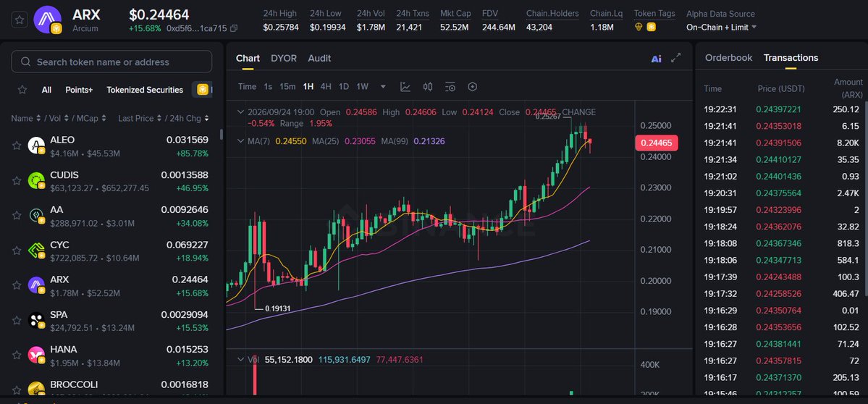Select the Transactions tab
Viewport: 868px width, 404px height.
click(x=791, y=57)
